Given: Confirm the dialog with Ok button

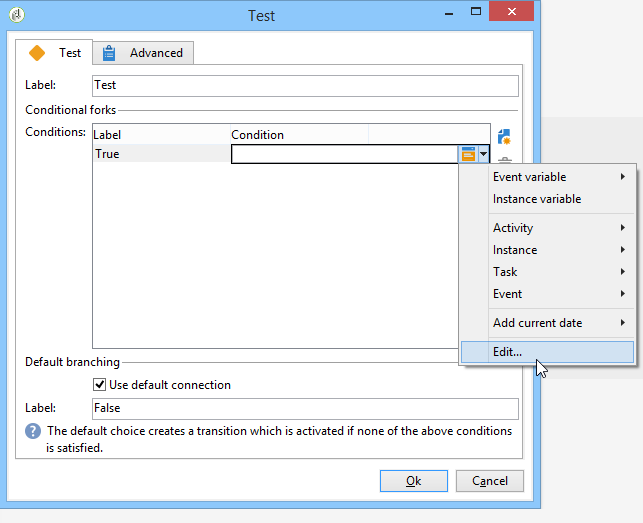Looking at the screenshot, I should pyautogui.click(x=414, y=481).
